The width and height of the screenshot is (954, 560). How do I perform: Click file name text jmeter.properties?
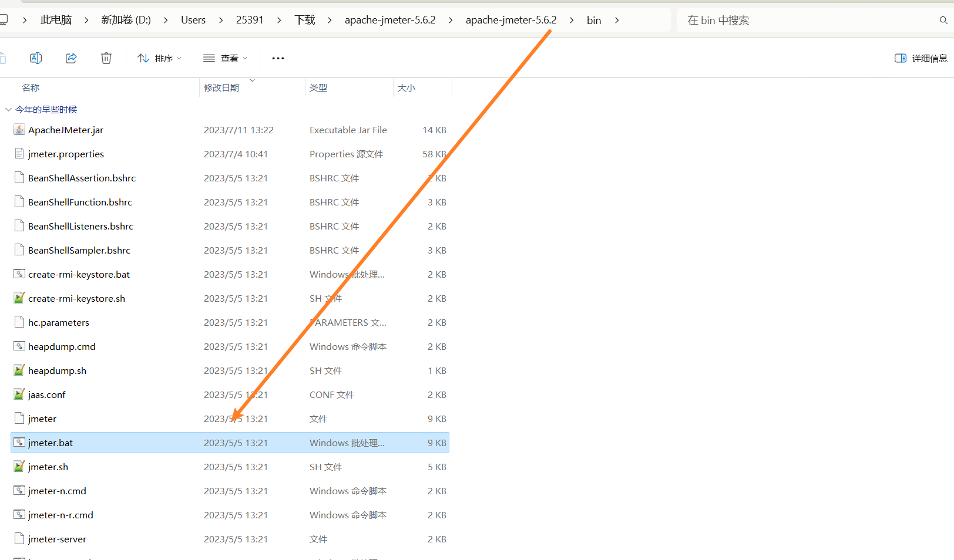(66, 154)
